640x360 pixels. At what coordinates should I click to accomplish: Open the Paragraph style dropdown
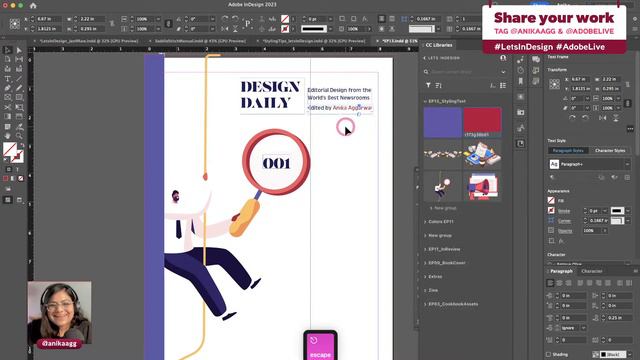tap(627, 164)
